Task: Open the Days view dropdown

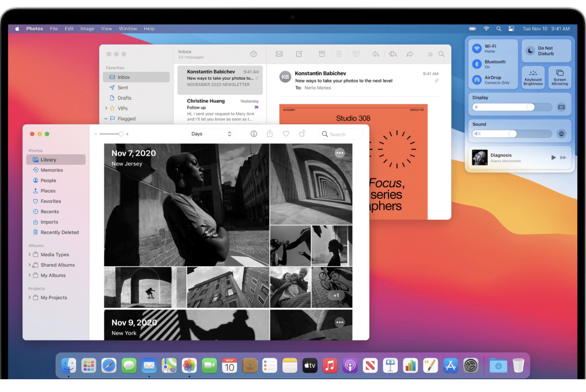Action: pos(211,134)
